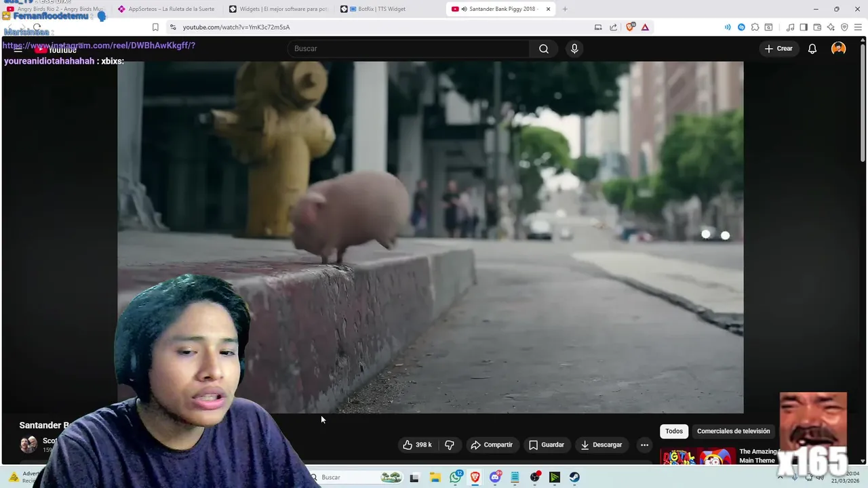Click the channel avatar below the video
Screen dimensions: 868x488
[28, 445]
